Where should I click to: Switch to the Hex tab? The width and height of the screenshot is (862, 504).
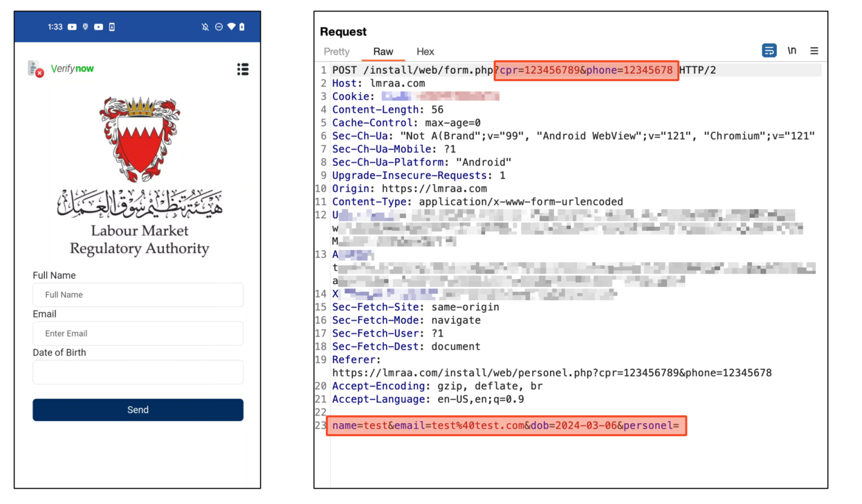coord(425,52)
